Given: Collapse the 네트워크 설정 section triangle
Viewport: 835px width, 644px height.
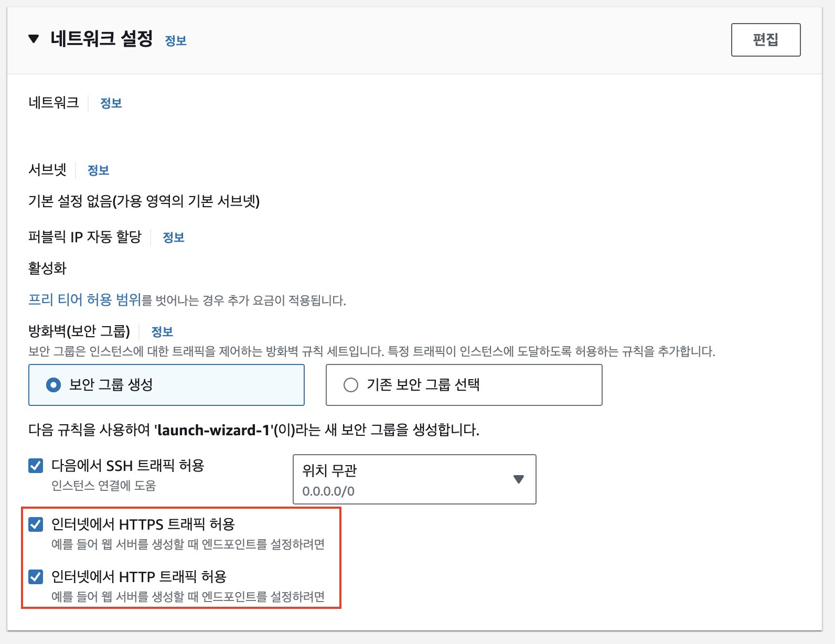Looking at the screenshot, I should [x=34, y=39].
